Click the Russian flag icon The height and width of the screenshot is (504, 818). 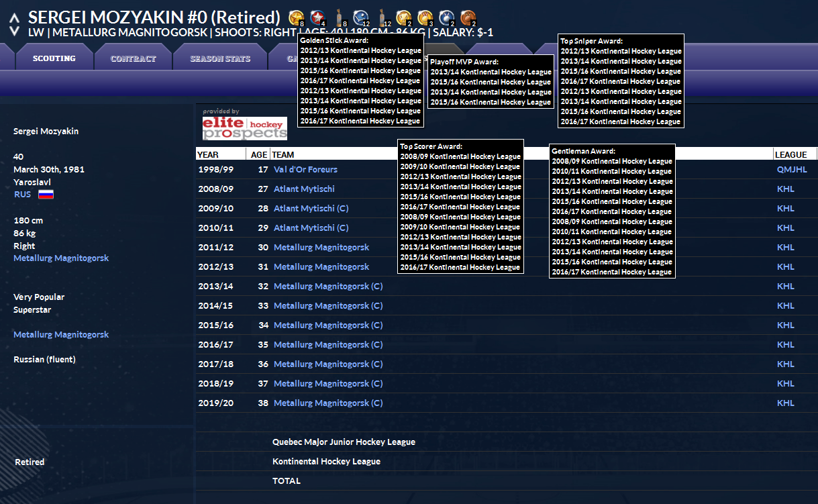[x=46, y=195]
